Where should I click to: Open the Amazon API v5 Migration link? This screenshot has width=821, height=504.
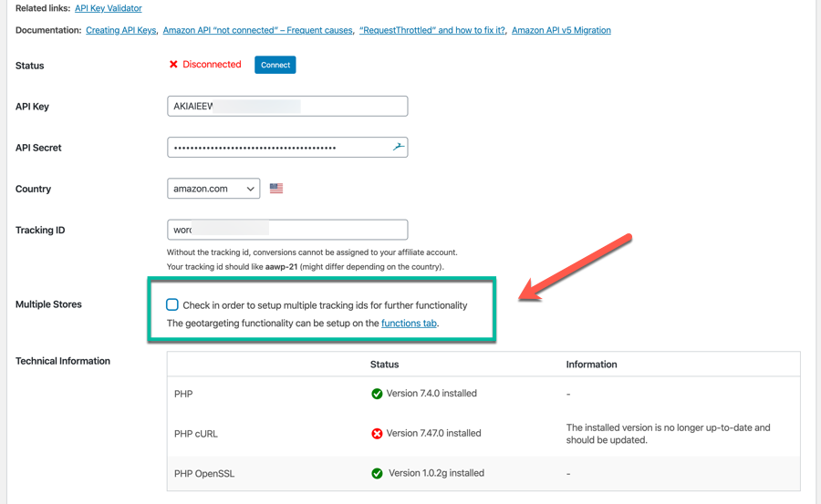tap(561, 30)
